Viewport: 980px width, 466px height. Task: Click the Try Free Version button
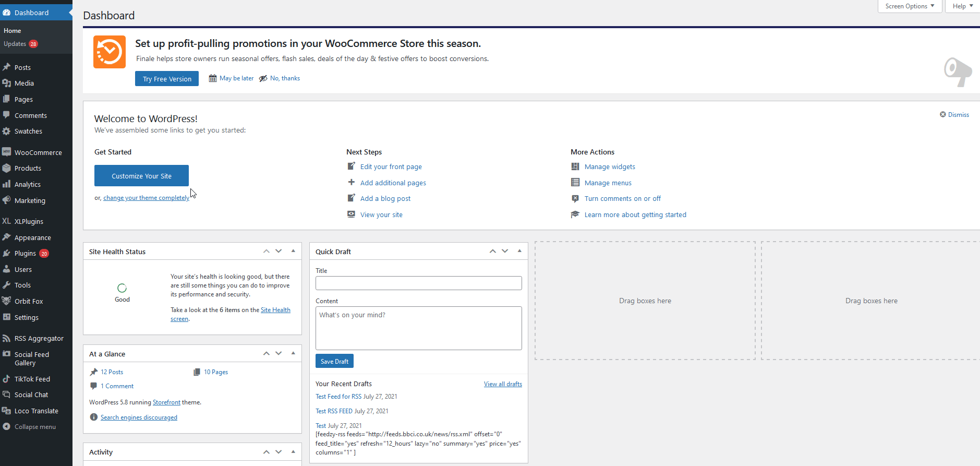pos(167,79)
